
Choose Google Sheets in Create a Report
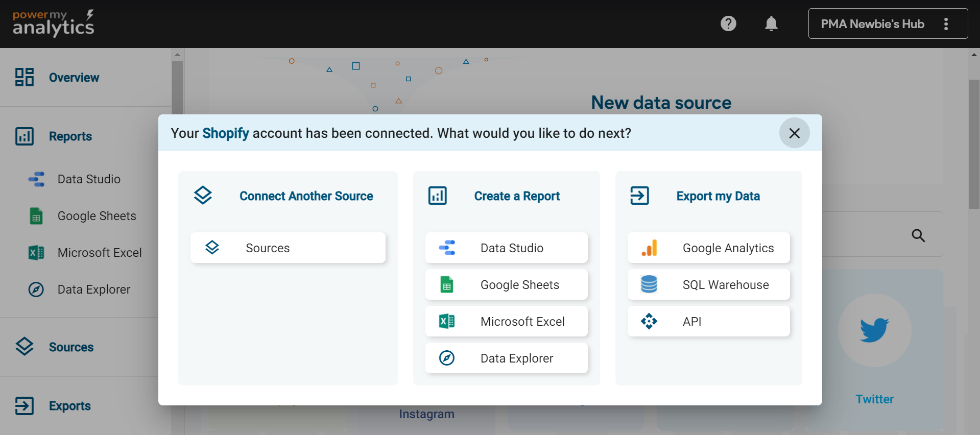pyautogui.click(x=506, y=284)
